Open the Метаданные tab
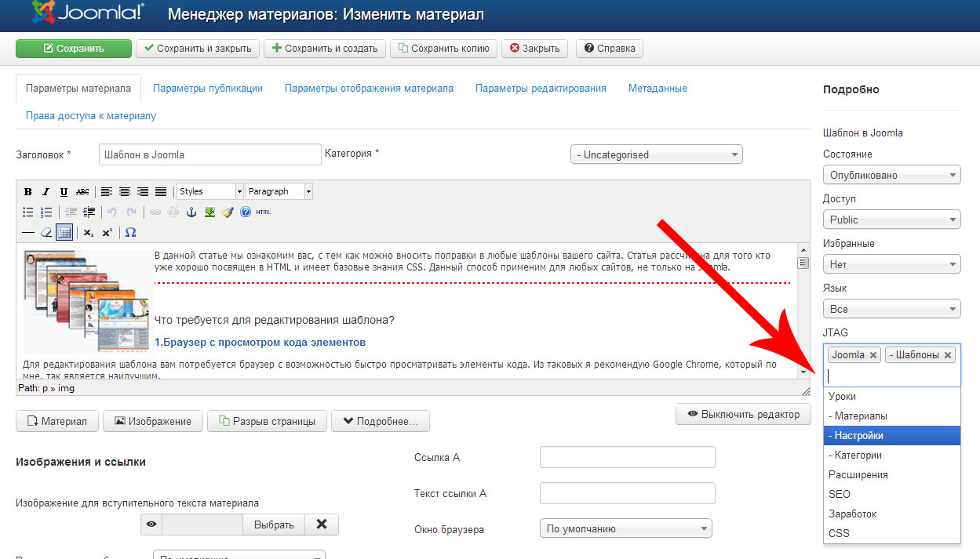Image resolution: width=980 pixels, height=559 pixels. (x=657, y=89)
